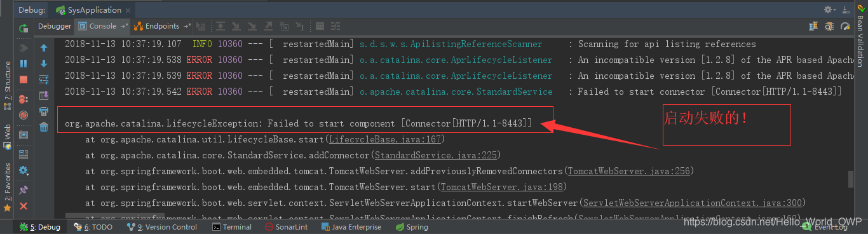Click the LifecycleException error line
The width and height of the screenshot is (868, 234).
coord(299,123)
